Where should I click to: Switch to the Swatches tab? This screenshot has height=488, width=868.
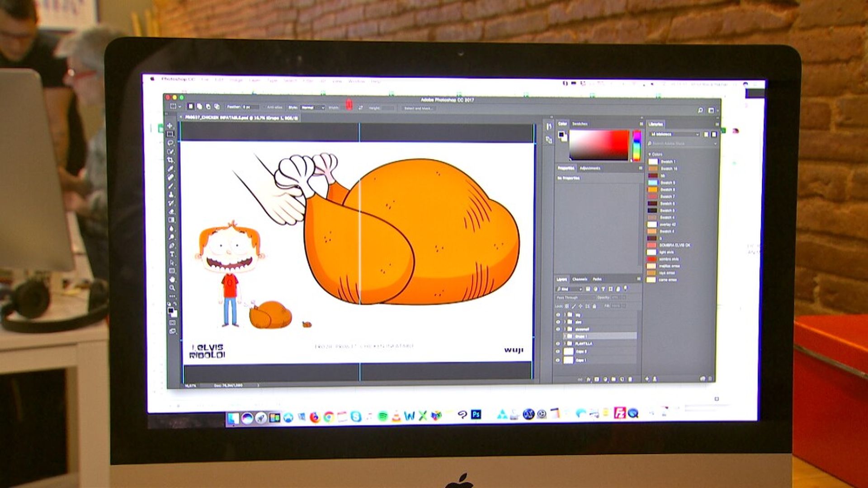tap(580, 123)
